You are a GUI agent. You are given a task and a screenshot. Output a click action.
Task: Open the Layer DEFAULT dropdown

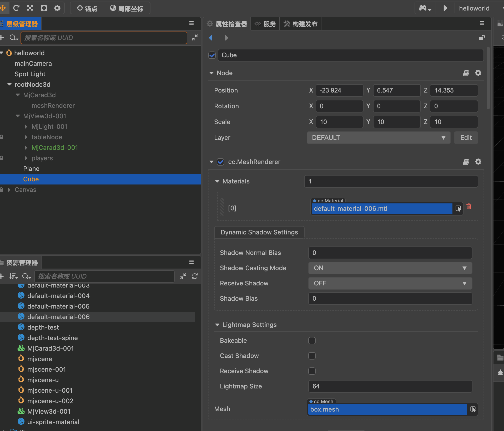(378, 138)
